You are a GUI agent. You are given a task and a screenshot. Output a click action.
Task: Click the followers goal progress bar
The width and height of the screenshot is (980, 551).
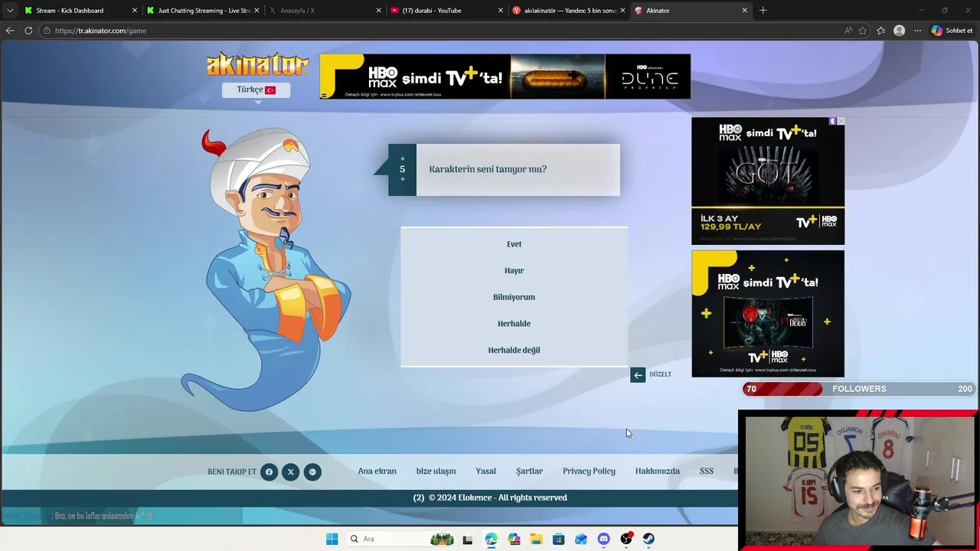click(x=858, y=389)
